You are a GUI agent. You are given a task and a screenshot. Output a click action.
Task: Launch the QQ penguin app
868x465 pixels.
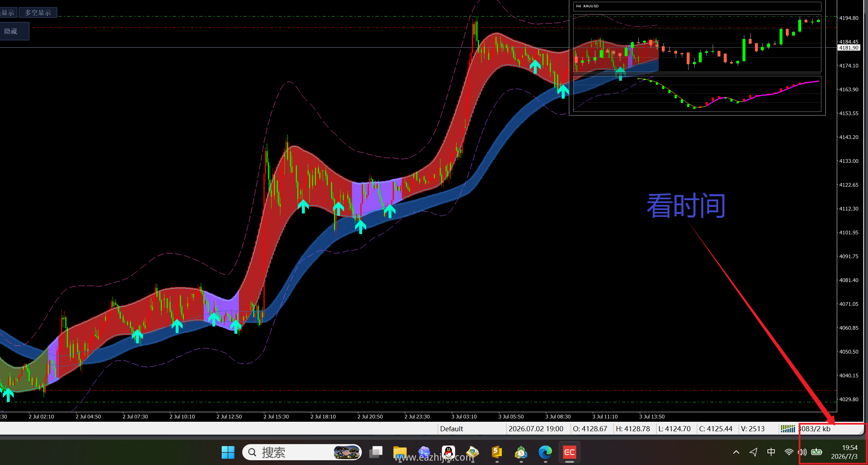(448, 453)
